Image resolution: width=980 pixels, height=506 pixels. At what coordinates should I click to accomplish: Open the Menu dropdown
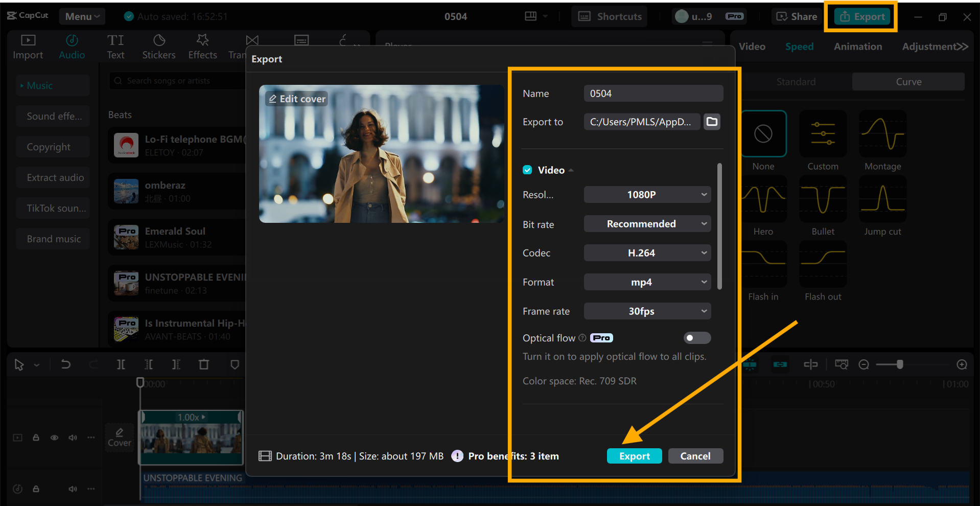pyautogui.click(x=82, y=16)
